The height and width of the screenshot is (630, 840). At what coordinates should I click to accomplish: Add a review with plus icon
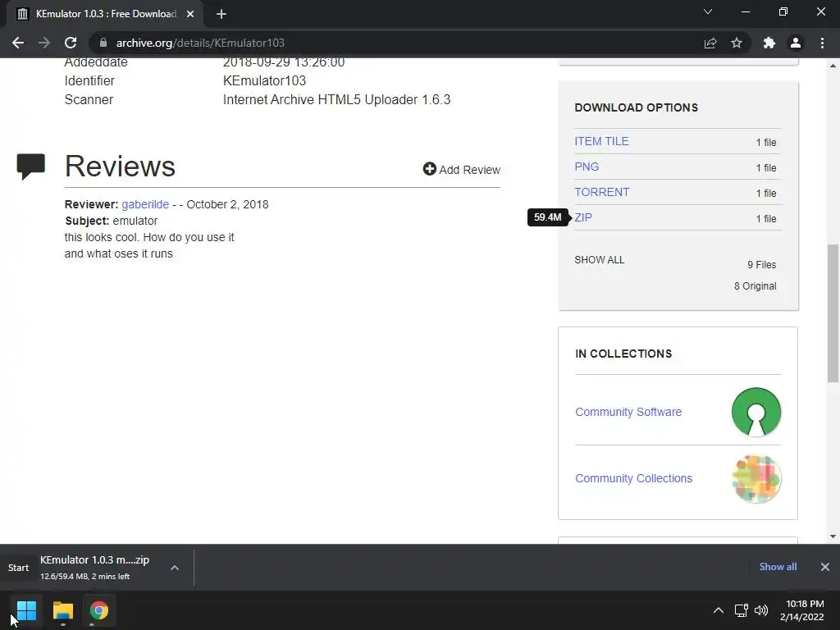tap(462, 169)
